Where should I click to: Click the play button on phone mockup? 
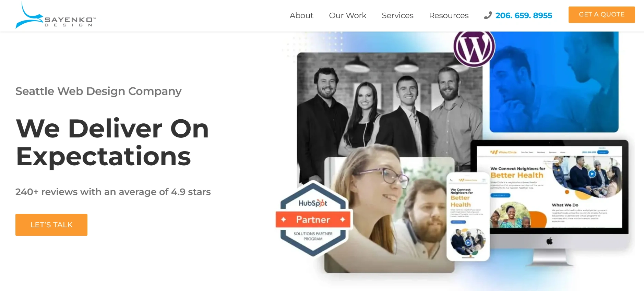pyautogui.click(x=468, y=243)
